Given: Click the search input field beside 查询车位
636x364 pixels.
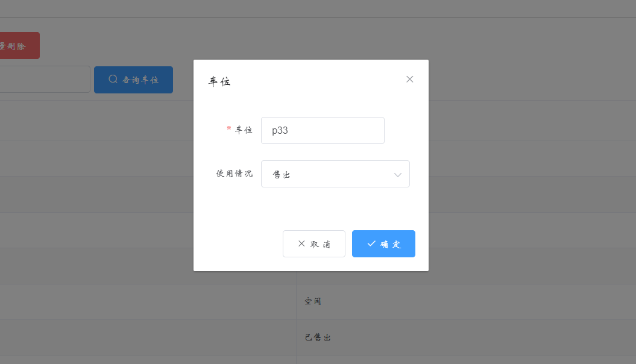Looking at the screenshot, I should (x=45, y=80).
